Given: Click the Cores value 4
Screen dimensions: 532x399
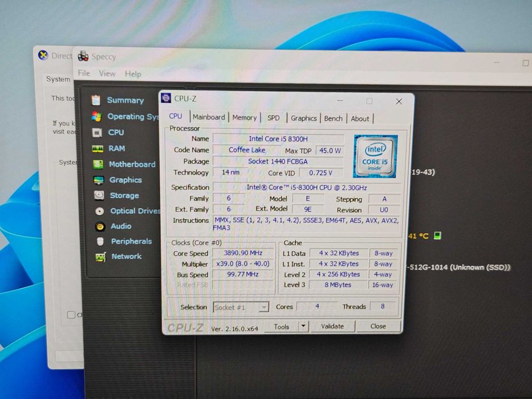Looking at the screenshot, I should point(317,307).
